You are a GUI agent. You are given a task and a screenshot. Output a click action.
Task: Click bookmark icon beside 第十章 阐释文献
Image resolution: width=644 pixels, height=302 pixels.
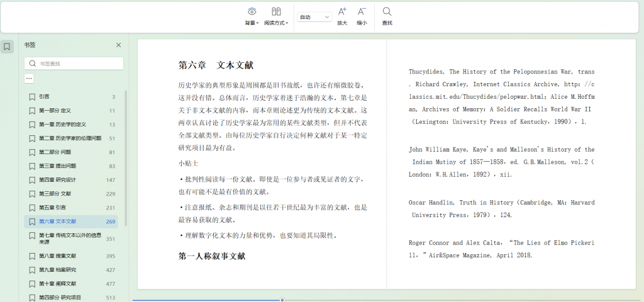tap(32, 284)
